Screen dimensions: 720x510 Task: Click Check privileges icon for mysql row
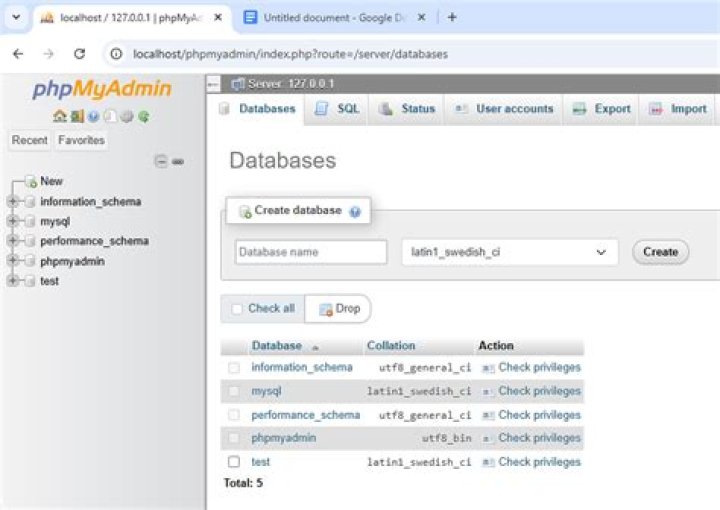pos(488,392)
